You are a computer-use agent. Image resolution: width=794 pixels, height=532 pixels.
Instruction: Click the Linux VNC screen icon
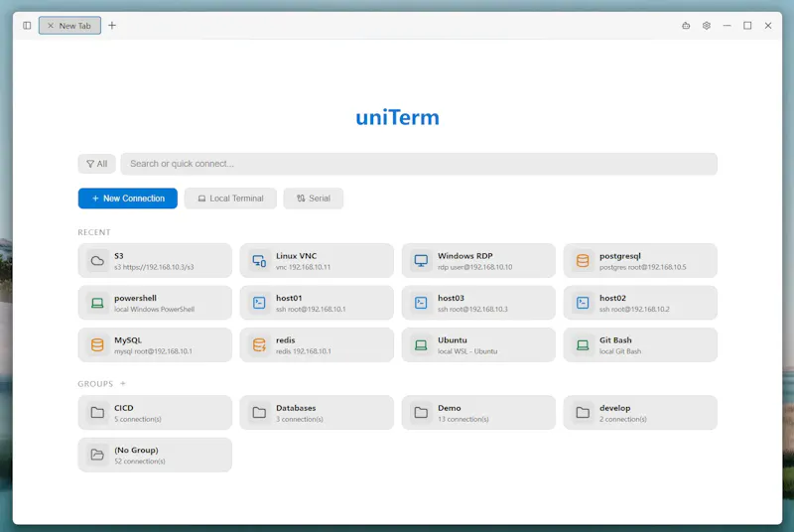point(259,261)
